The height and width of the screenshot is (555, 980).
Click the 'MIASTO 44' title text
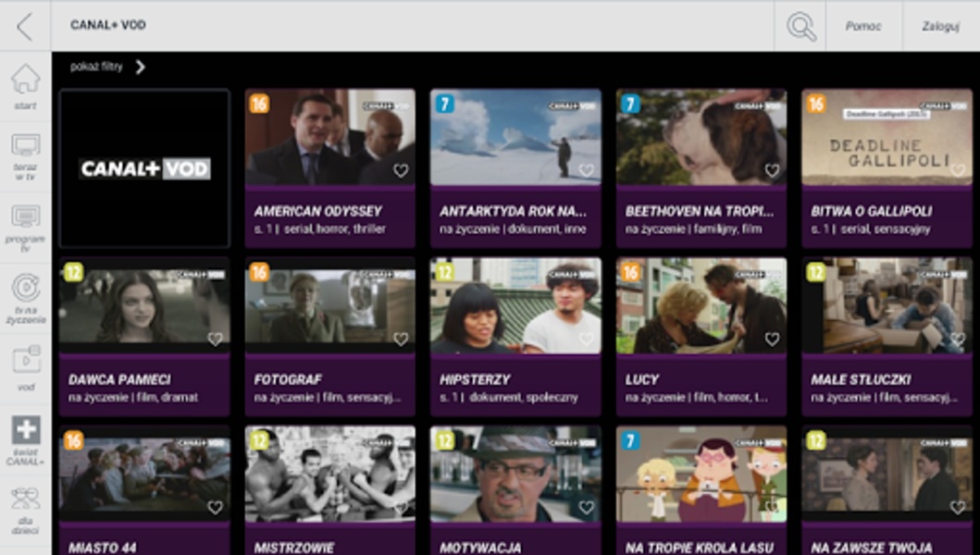(x=102, y=549)
